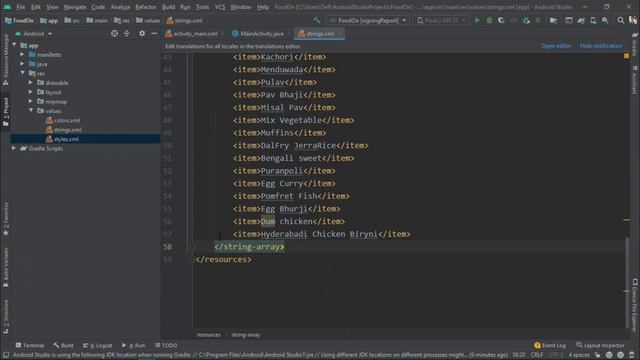
Task: Hide the Project panel with the minus icon
Action: click(x=154, y=33)
